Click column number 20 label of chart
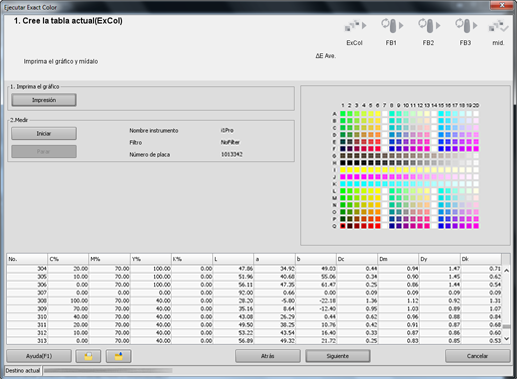This screenshot has height=379, width=517. (x=476, y=105)
